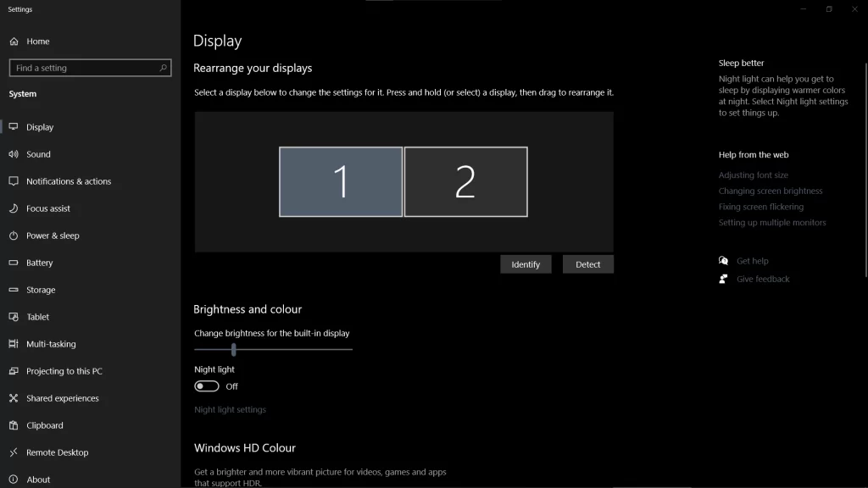Click the Rearrange your displays heading
The image size is (868, 488).
[x=253, y=68]
